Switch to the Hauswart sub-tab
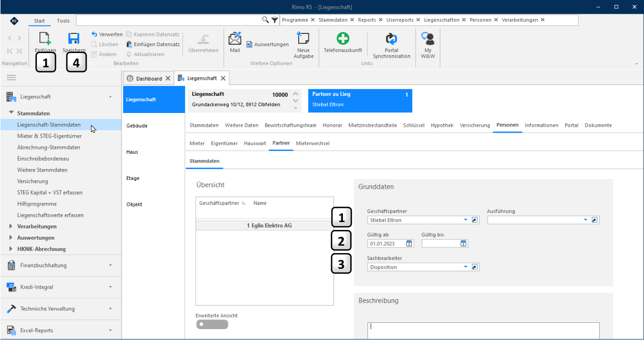 point(255,143)
